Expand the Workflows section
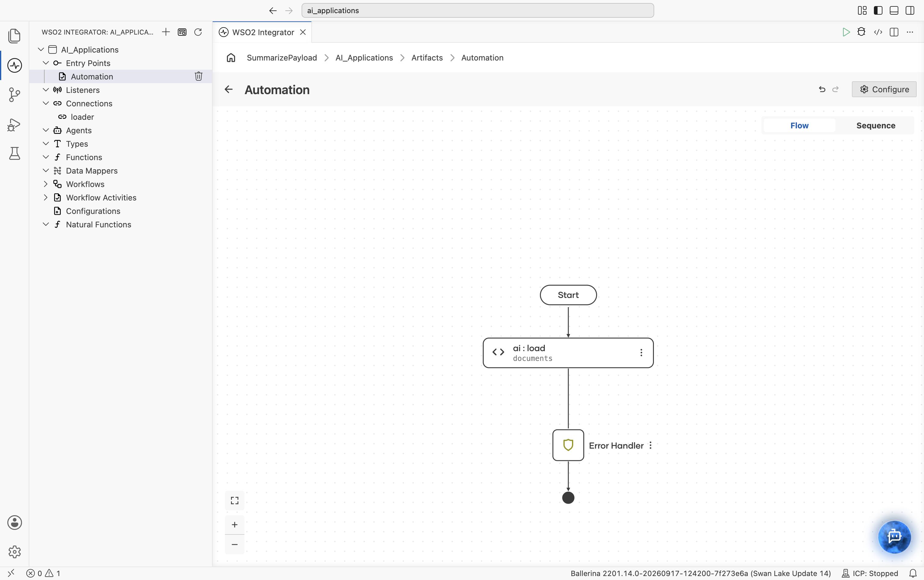Screen dimensions: 924x580 46,184
